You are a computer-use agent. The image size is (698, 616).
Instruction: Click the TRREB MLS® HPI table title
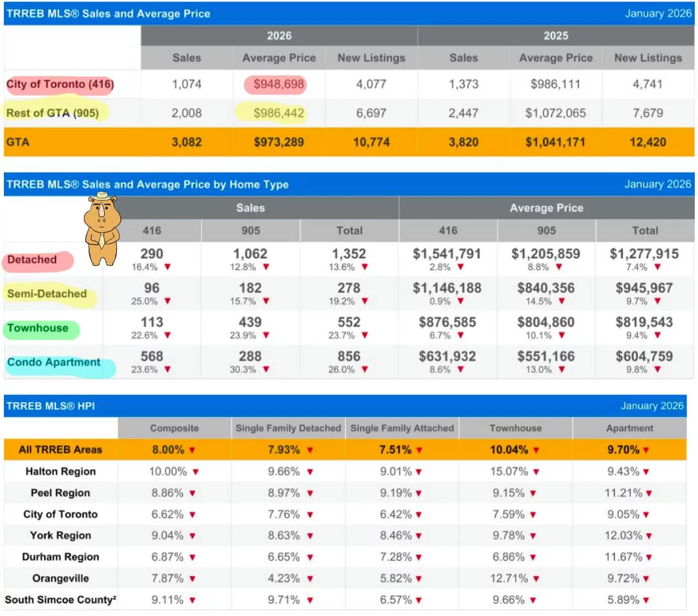[51, 406]
